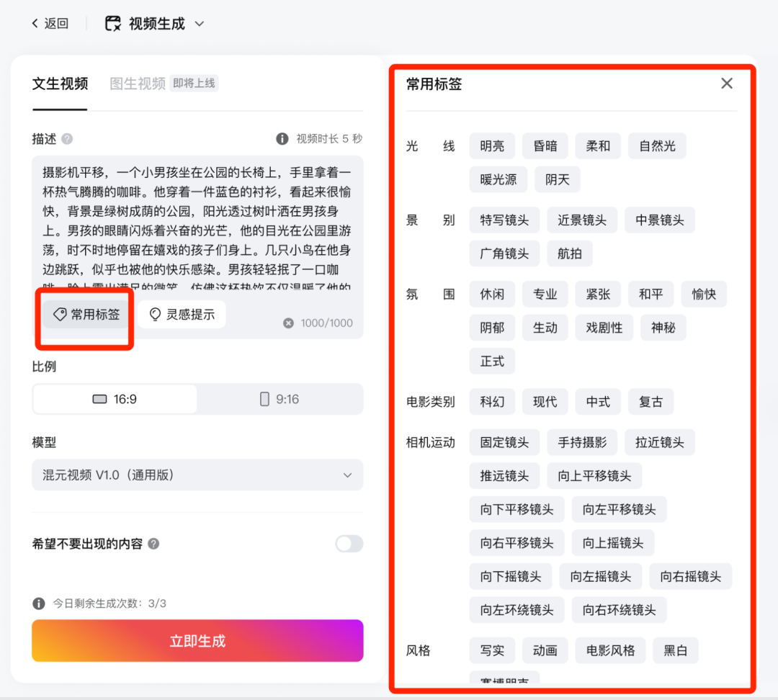Click the info icon beside 今日剩余生成次数
Image resolution: width=778 pixels, height=700 pixels.
click(39, 603)
